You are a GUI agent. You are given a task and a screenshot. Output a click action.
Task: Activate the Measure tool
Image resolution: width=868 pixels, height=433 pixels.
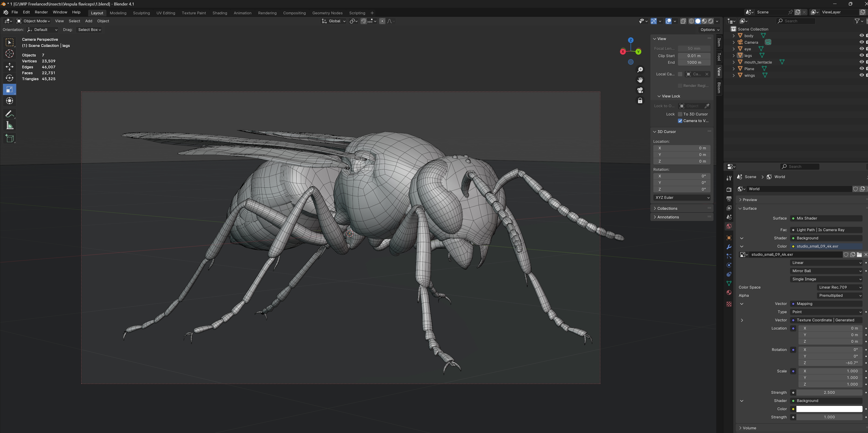pyautogui.click(x=9, y=126)
